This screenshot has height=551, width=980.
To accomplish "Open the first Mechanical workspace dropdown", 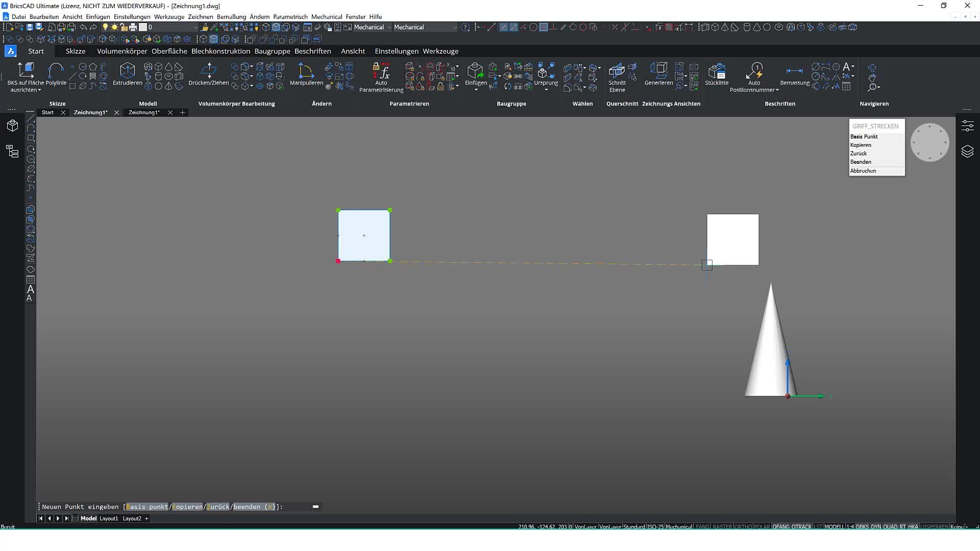I will point(373,27).
